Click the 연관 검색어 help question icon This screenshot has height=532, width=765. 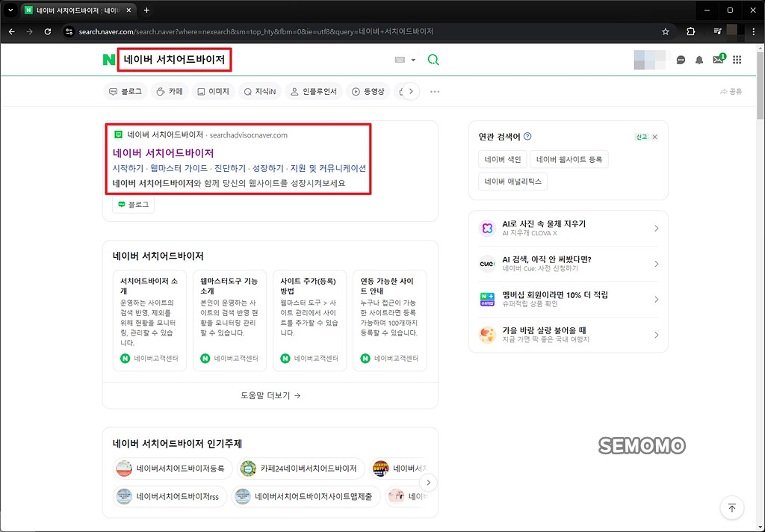point(527,137)
